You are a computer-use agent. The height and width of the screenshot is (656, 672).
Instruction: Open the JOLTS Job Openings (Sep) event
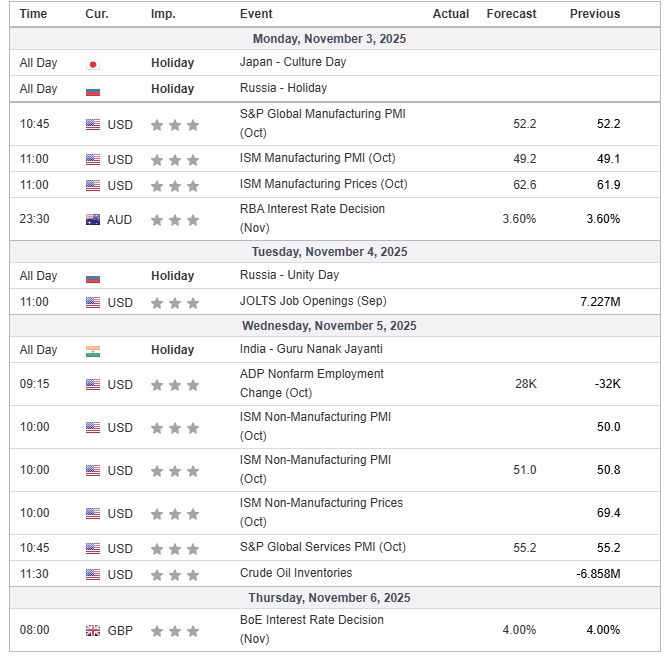pyautogui.click(x=313, y=301)
